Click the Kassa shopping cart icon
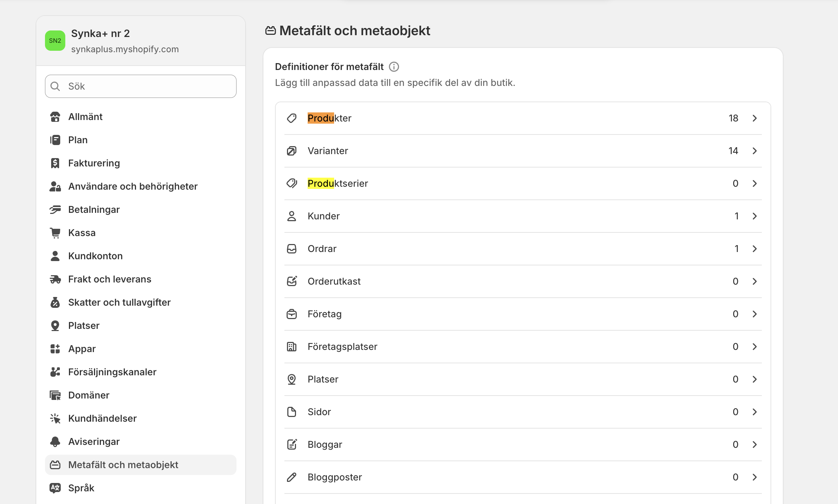Screen dimensions: 838x504 (x=55, y=233)
